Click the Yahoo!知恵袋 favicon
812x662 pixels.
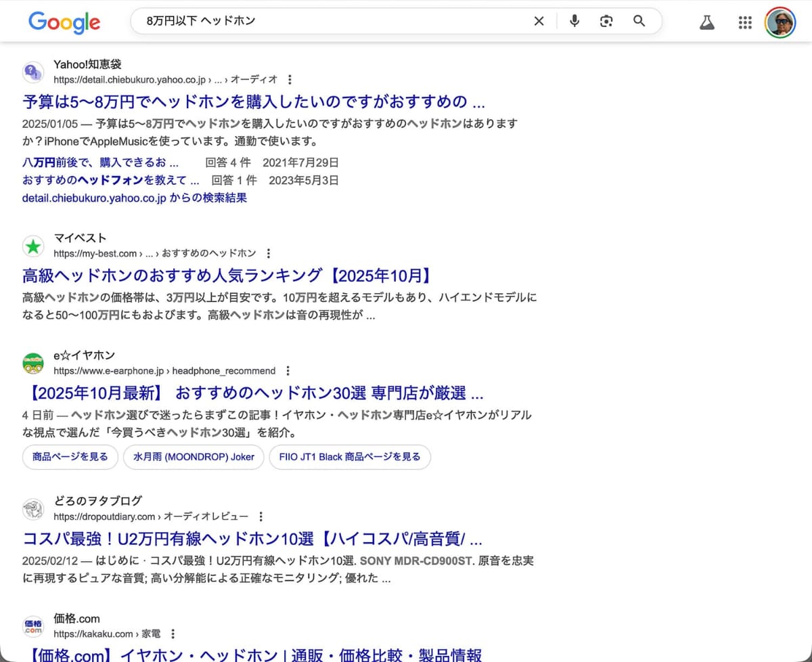point(33,72)
